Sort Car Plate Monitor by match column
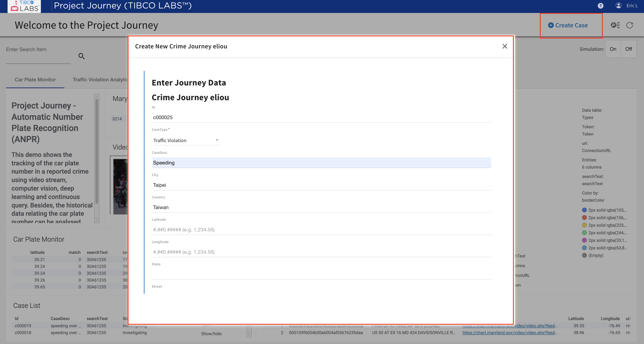This screenshot has height=344, width=644. pyautogui.click(x=75, y=252)
